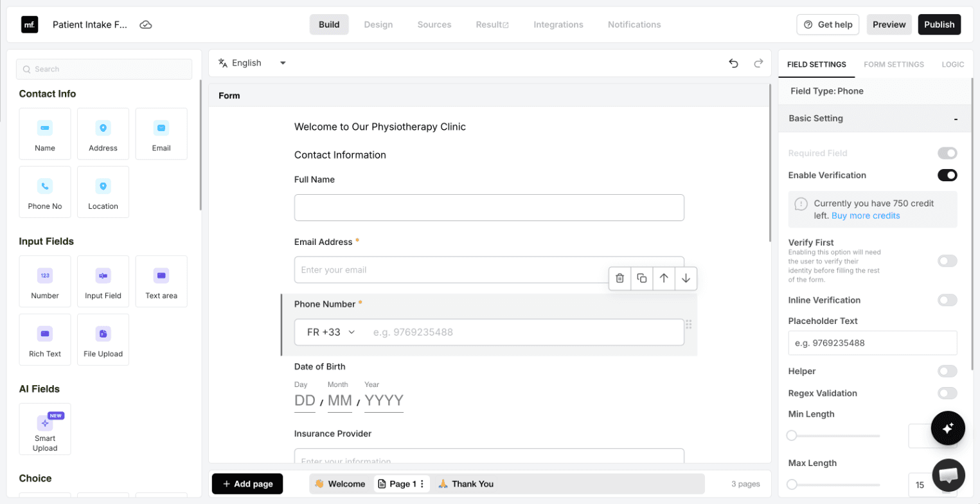Switch to the Build tab
This screenshot has width=980, height=504.
point(329,24)
